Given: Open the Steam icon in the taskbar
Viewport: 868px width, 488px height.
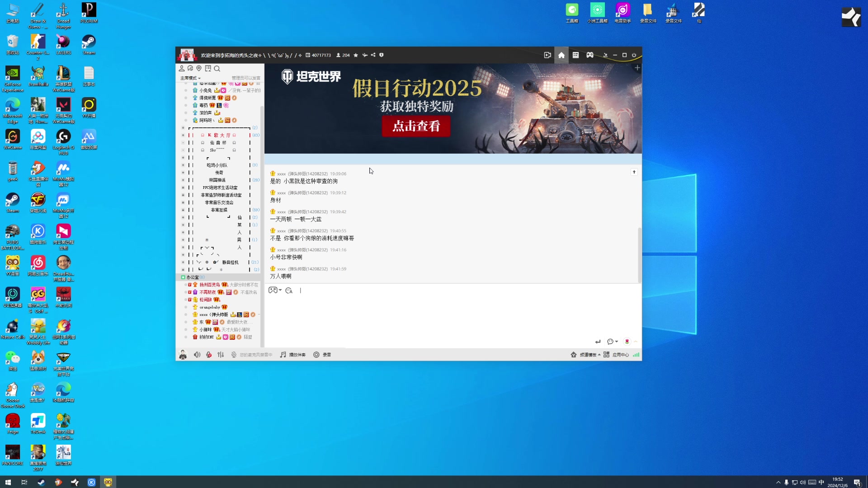Looking at the screenshot, I should 41,482.
